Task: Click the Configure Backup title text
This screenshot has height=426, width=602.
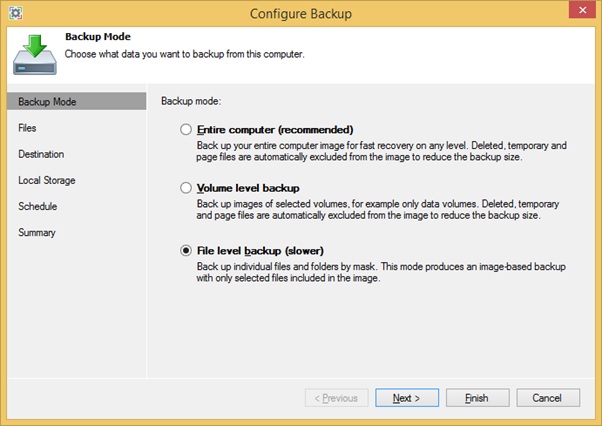Action: [301, 14]
